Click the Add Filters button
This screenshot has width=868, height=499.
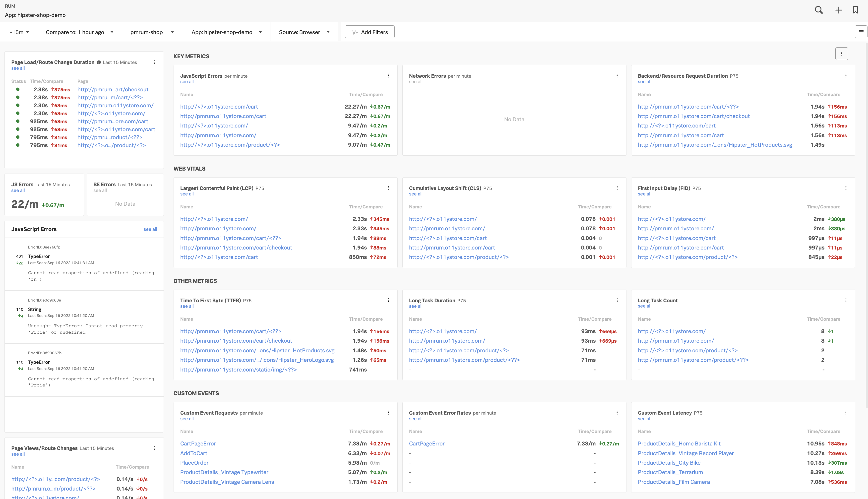point(370,32)
